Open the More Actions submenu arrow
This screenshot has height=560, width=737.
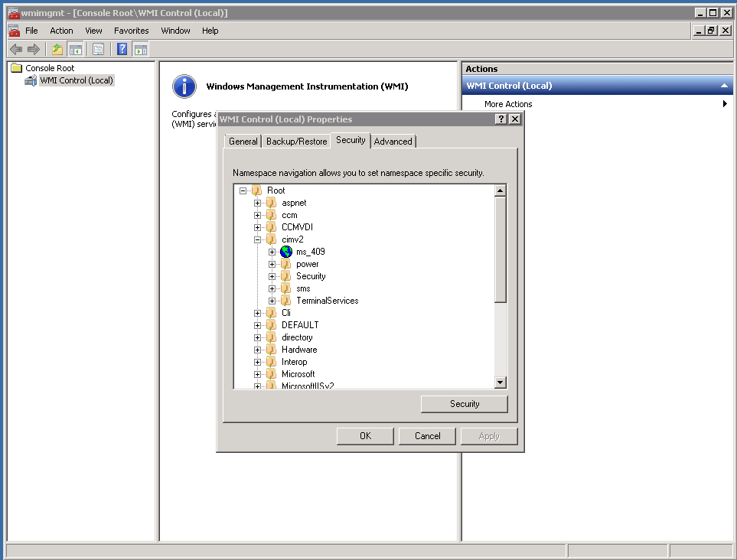tap(725, 104)
